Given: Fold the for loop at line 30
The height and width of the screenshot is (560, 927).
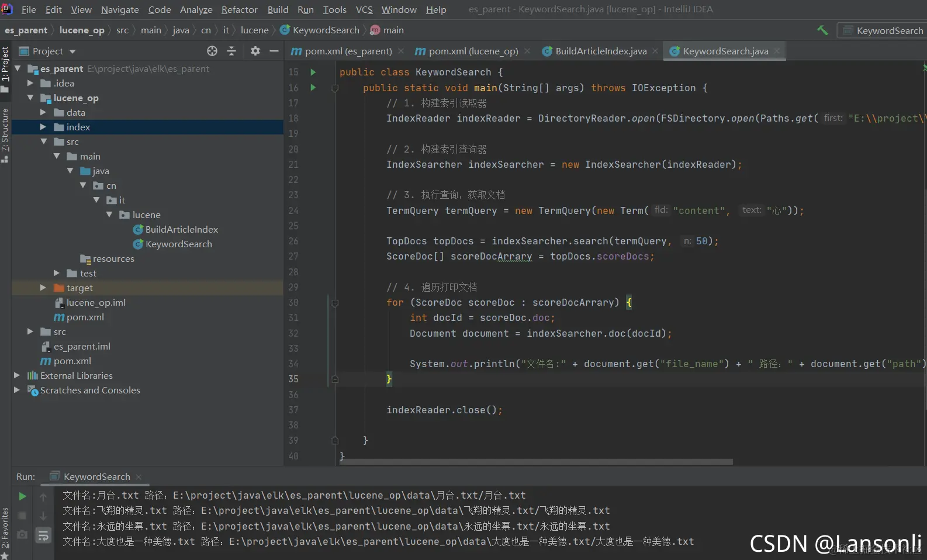Looking at the screenshot, I should click(x=335, y=303).
